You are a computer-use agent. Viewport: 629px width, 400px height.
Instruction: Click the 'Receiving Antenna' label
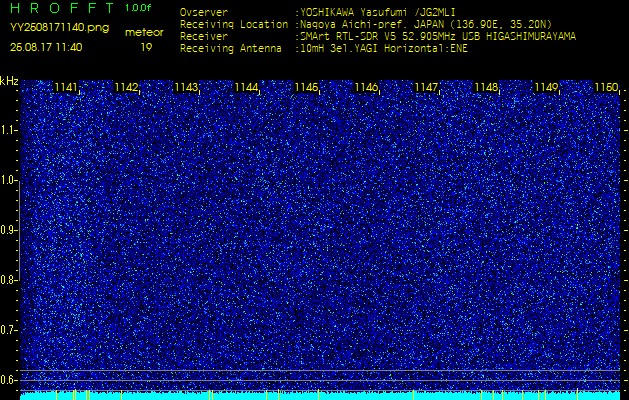231,49
